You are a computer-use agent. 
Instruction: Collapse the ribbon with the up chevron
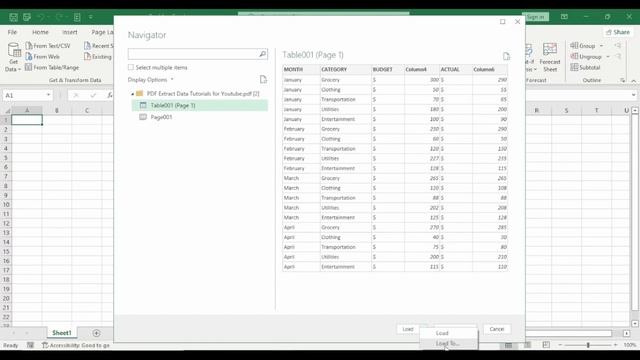pos(633,81)
